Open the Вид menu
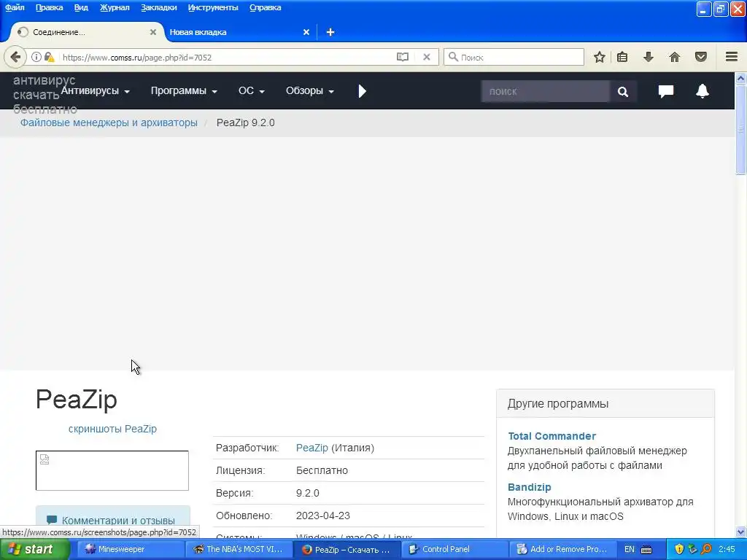This screenshot has width=747, height=560. [81, 7]
